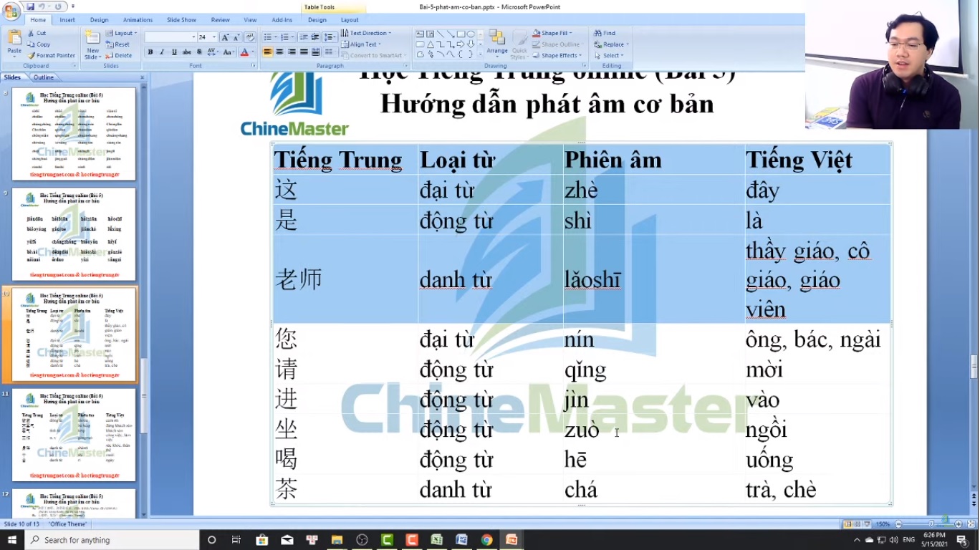Copy the selected content

coord(39,44)
